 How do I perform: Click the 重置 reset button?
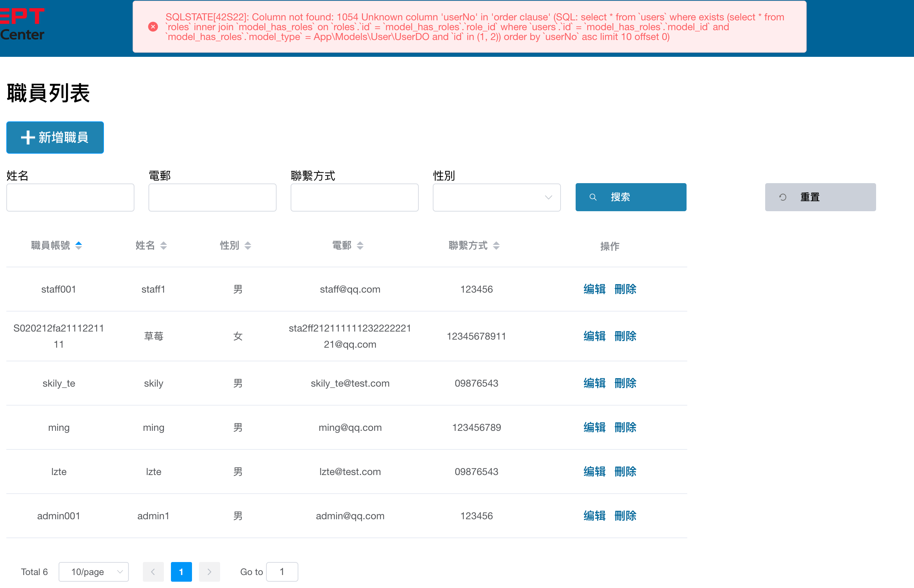[x=820, y=197]
